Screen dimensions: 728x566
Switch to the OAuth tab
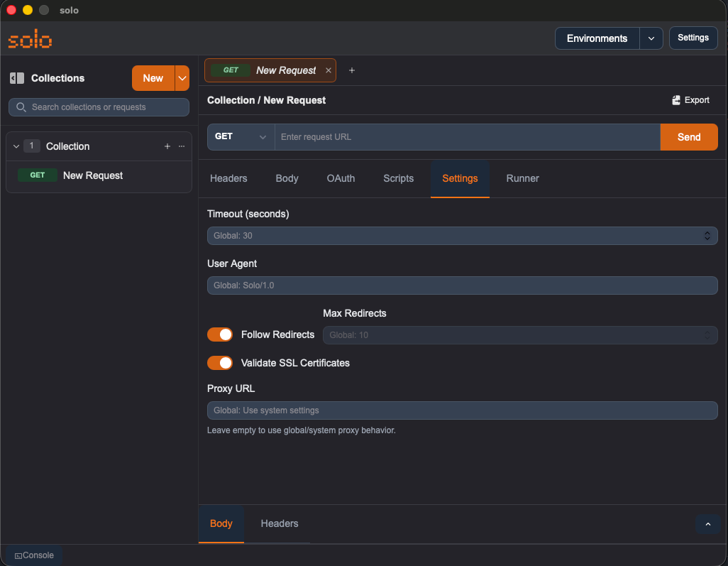pyautogui.click(x=341, y=178)
